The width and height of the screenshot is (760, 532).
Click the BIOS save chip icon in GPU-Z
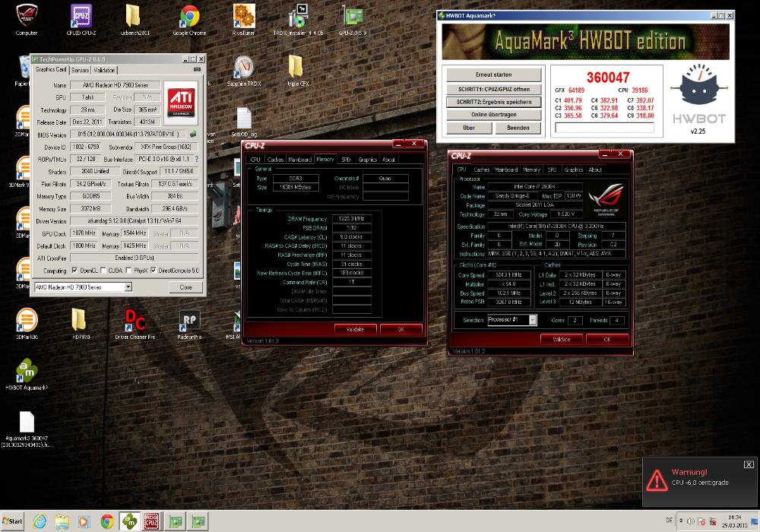click(193, 134)
